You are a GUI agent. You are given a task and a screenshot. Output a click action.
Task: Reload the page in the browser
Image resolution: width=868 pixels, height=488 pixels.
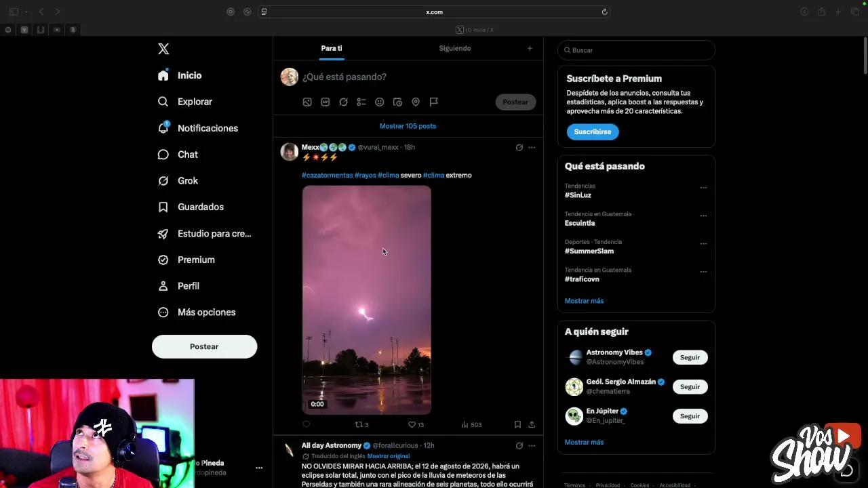pyautogui.click(x=604, y=12)
